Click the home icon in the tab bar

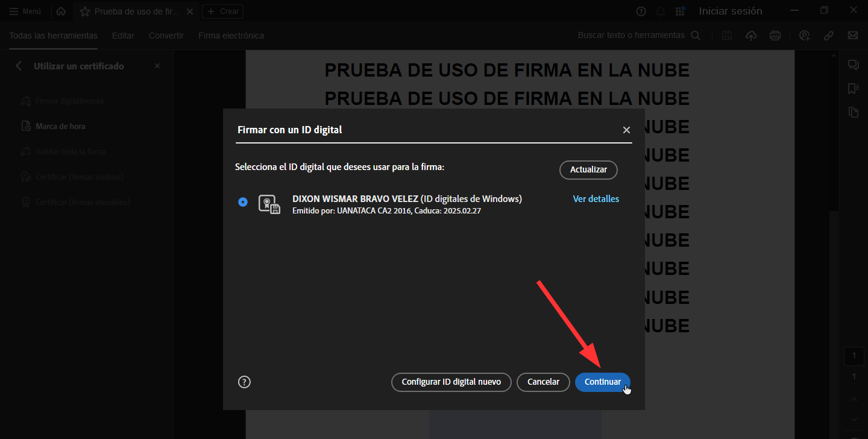click(x=61, y=11)
